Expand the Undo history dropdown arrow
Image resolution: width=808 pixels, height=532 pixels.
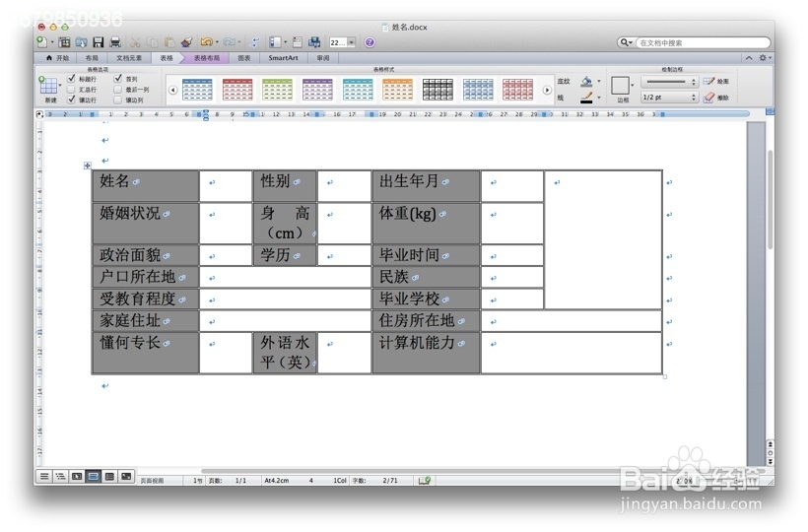[x=217, y=42]
